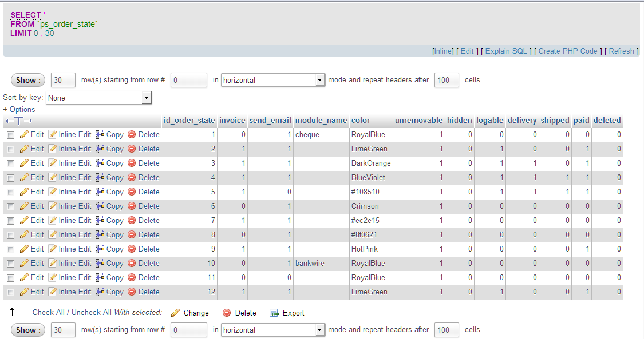Click the Explain SQL link
This screenshot has height=339, width=644.
point(506,51)
